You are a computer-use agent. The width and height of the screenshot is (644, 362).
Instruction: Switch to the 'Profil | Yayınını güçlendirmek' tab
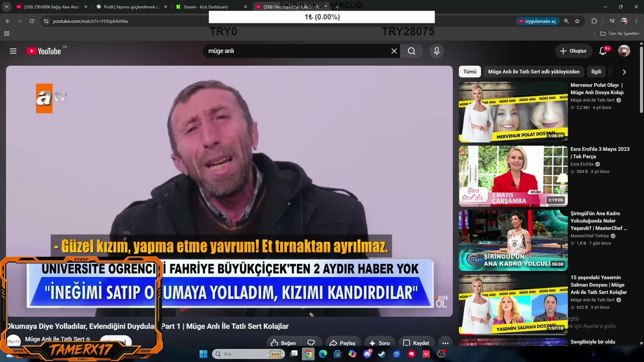coord(131,7)
